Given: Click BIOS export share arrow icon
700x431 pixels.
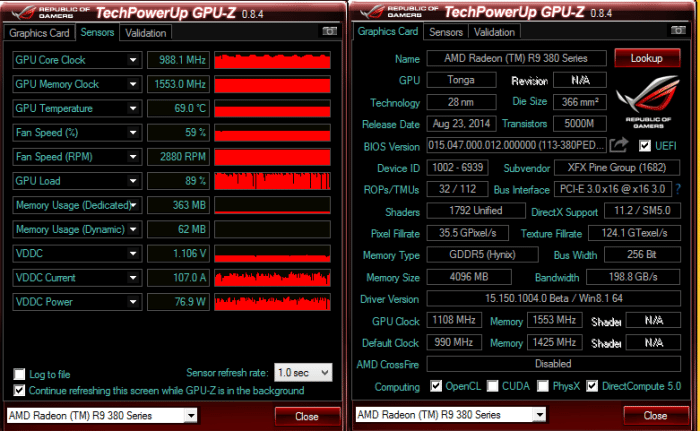Looking at the screenshot, I should click(619, 145).
